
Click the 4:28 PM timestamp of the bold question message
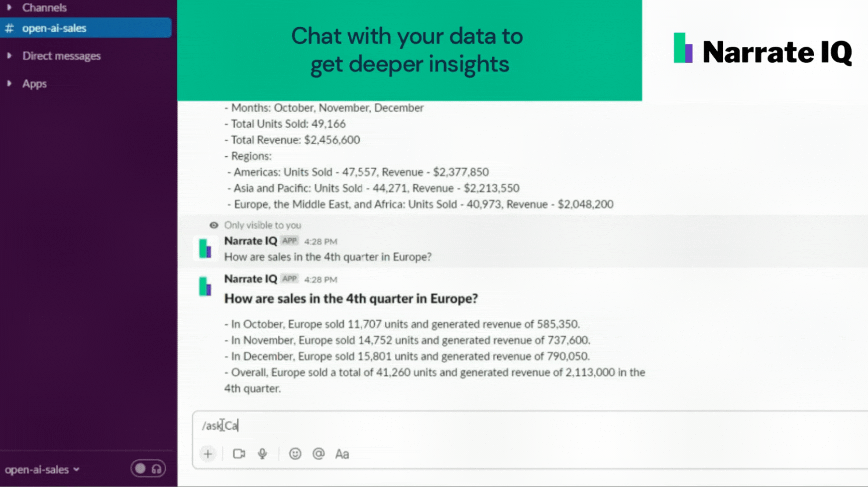(x=320, y=279)
